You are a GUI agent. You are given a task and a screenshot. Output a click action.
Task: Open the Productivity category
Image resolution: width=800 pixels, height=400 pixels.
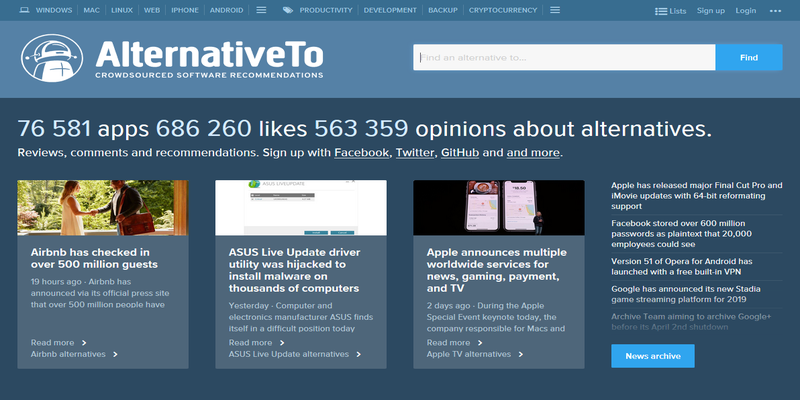click(x=326, y=10)
